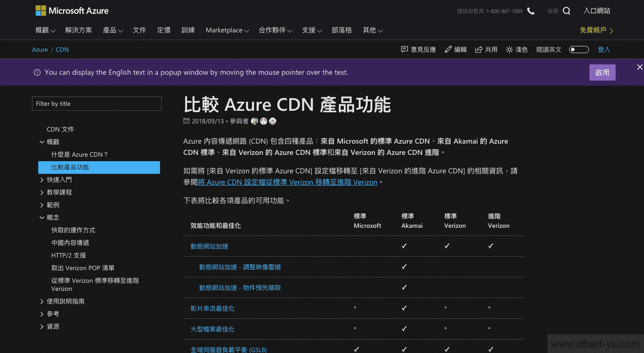Image resolution: width=644 pixels, height=353 pixels.
Task: Open the 訓練 menu item
Action: pyautogui.click(x=188, y=30)
